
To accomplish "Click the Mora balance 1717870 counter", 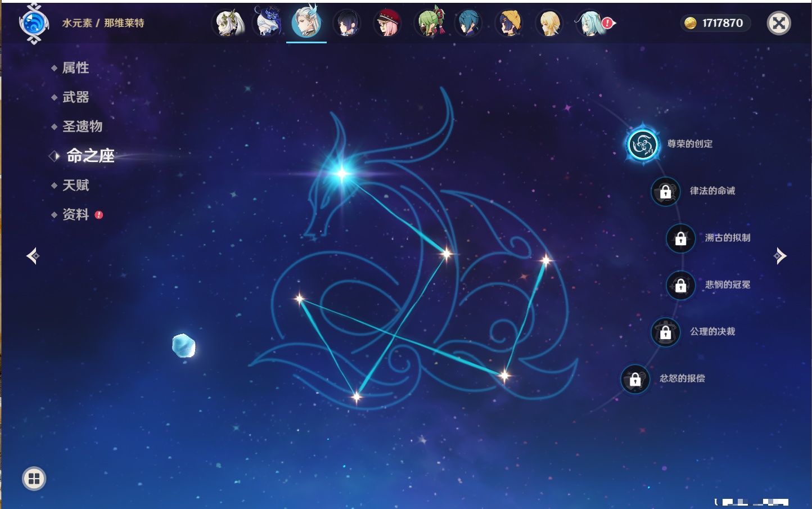I will tap(715, 23).
